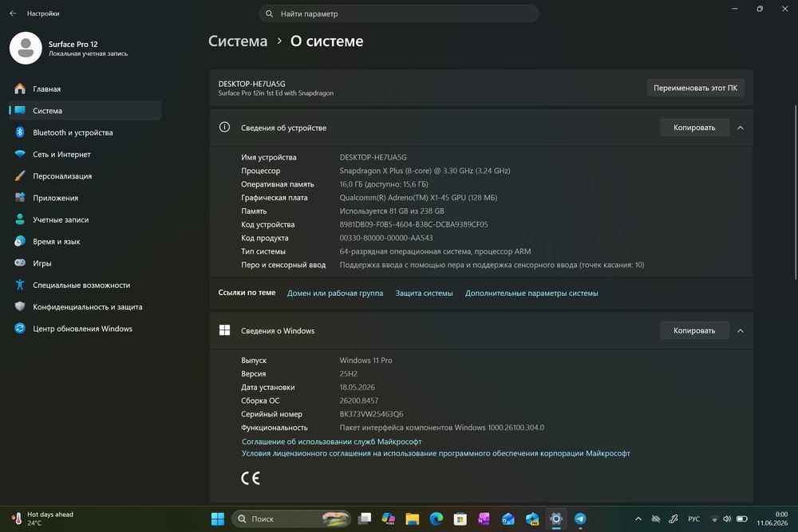798x532 pixels.
Task: Launch Microsoft 365 Copilot from taskbar
Action: [x=389, y=518]
